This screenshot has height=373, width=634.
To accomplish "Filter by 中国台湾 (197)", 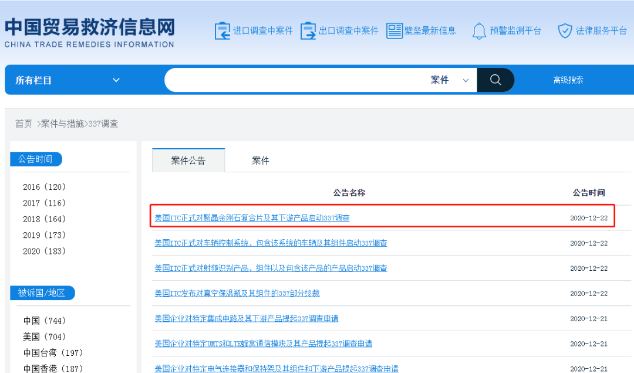I will pos(53,353).
